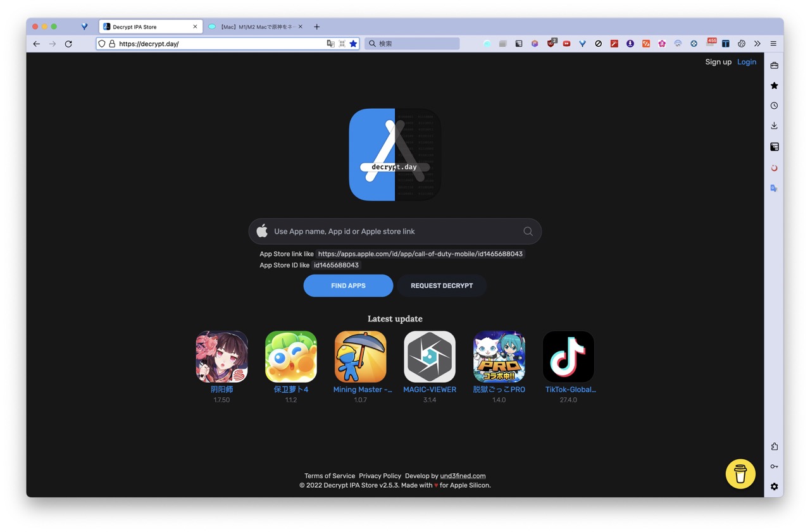Expand the extensions overflow chevron
This screenshot has width=810, height=532.
tap(757, 44)
